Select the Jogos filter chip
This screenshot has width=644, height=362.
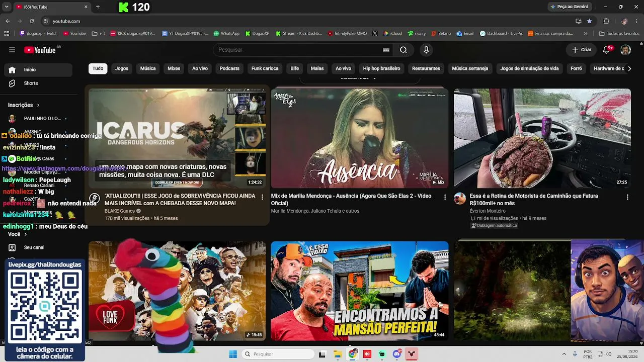pyautogui.click(x=122, y=68)
